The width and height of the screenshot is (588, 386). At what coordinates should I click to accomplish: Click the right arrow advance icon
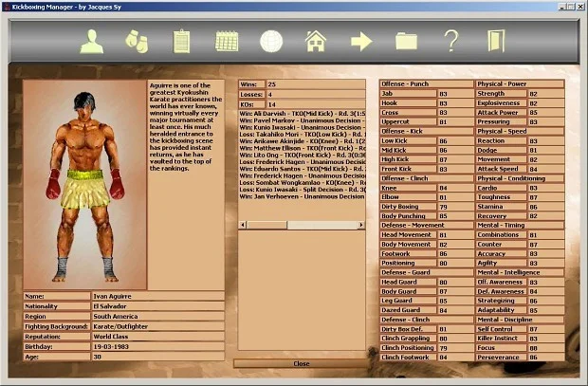pos(361,42)
